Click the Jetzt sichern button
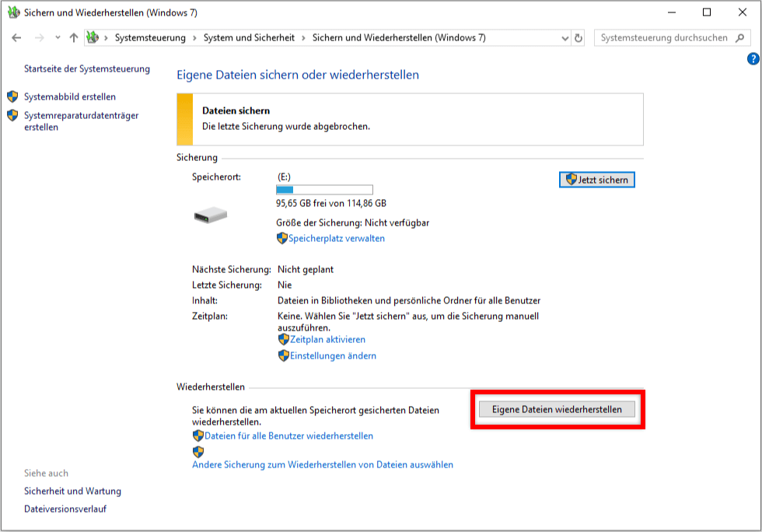 [597, 180]
